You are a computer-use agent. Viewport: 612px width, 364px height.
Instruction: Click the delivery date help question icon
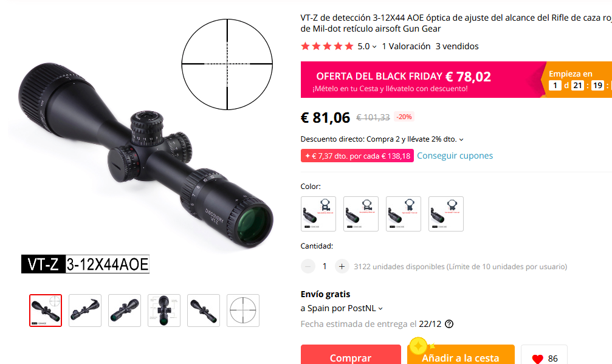coord(449,324)
